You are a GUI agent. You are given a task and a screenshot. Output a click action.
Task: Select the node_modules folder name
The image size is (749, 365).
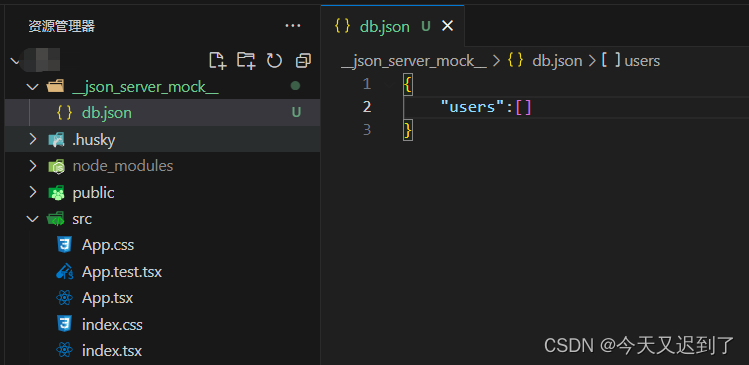click(123, 166)
